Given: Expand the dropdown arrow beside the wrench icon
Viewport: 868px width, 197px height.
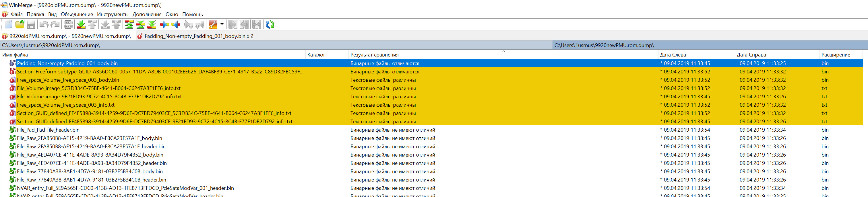Looking at the screenshot, I should click(222, 24).
